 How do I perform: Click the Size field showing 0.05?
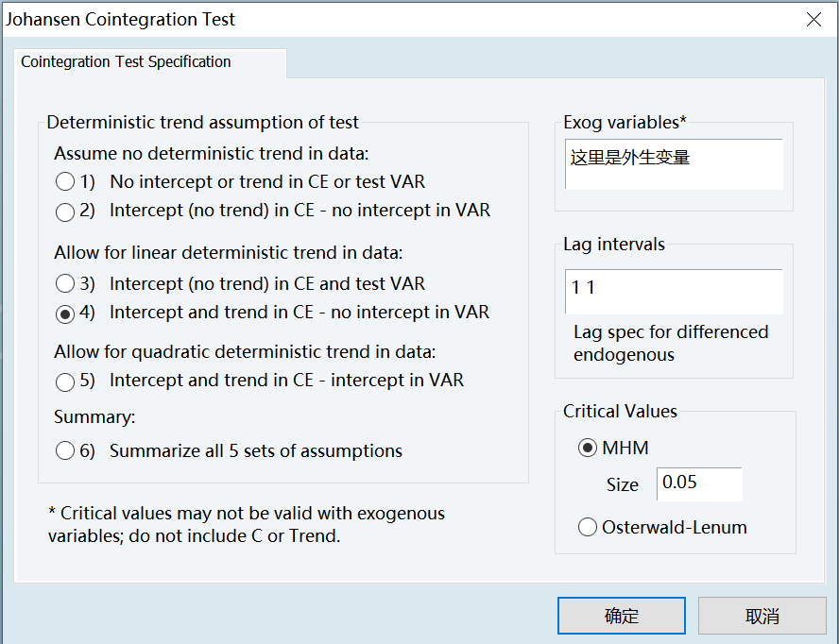[x=699, y=483]
